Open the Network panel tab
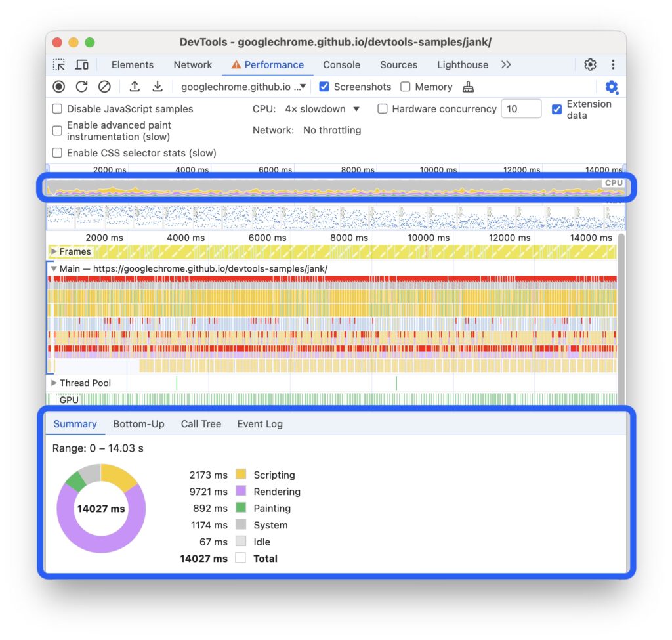Screen dimensions: 672x640 [192, 64]
